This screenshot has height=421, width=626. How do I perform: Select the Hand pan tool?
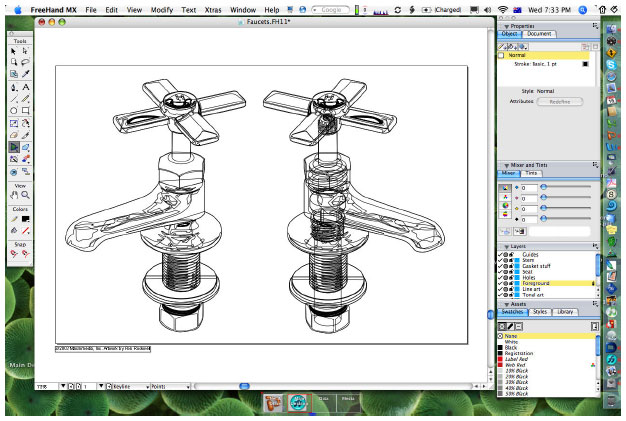(14, 195)
